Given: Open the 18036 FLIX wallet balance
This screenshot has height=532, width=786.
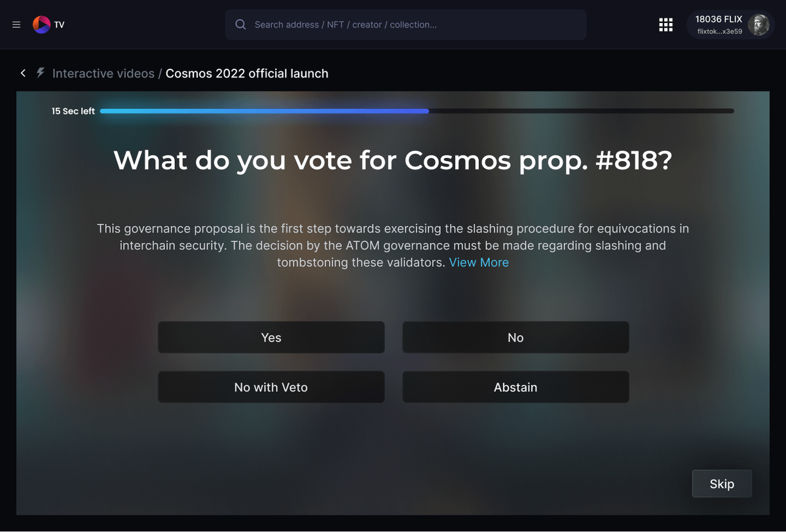Looking at the screenshot, I should click(x=719, y=20).
